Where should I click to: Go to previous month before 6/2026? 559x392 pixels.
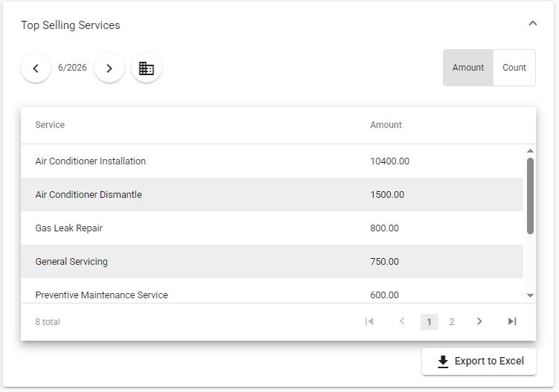pyautogui.click(x=36, y=68)
